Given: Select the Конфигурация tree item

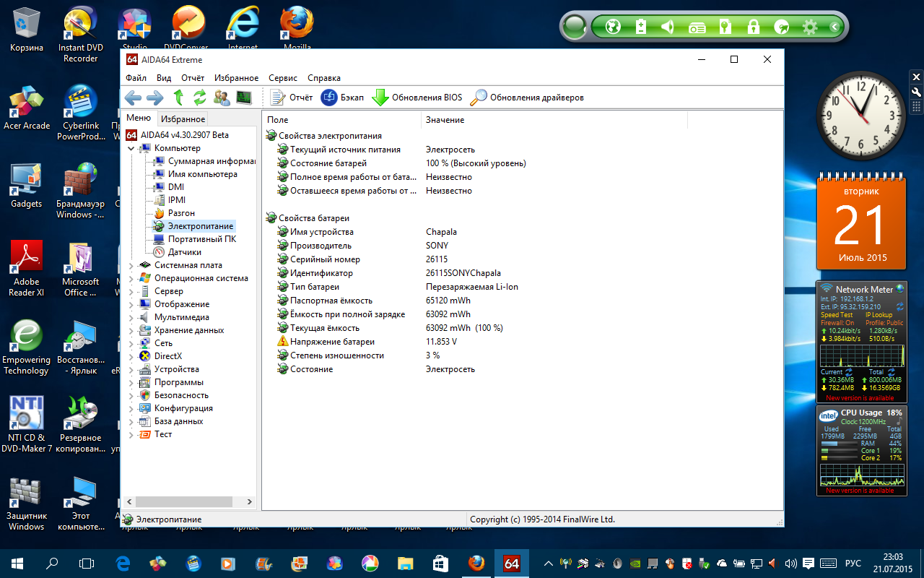Looking at the screenshot, I should (x=176, y=408).
